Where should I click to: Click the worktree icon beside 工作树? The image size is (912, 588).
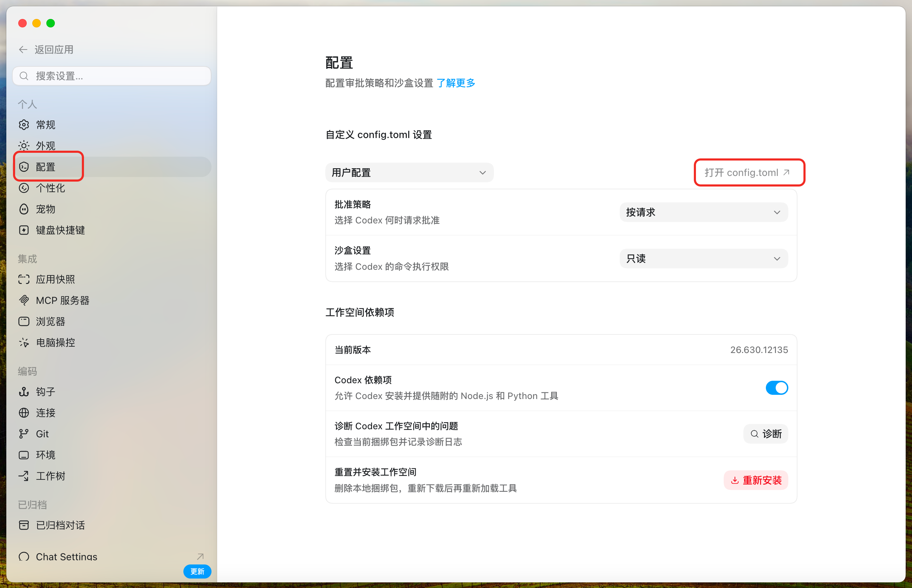[24, 476]
